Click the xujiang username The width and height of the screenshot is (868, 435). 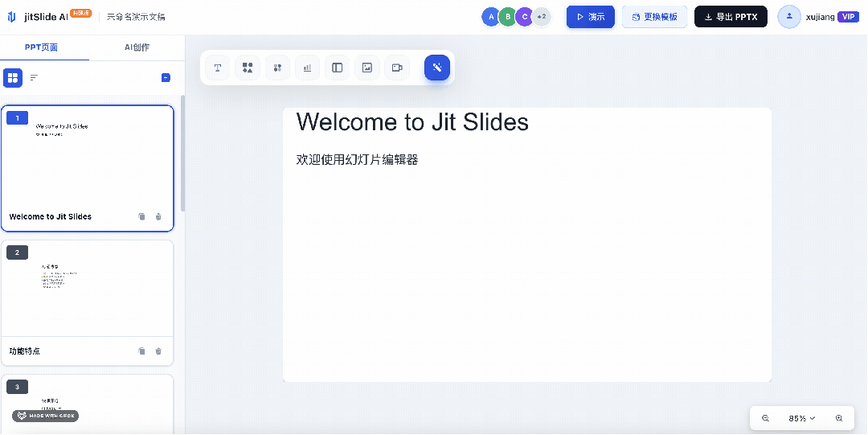pyautogui.click(x=821, y=17)
